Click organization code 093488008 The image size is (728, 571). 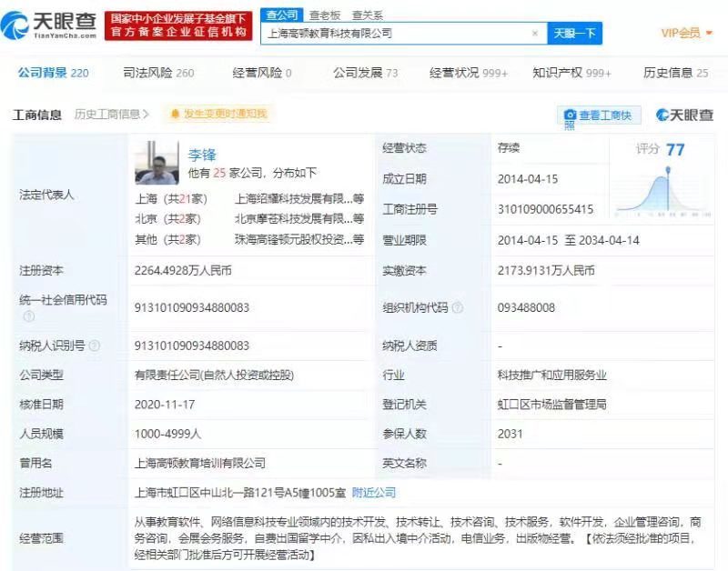point(526,307)
